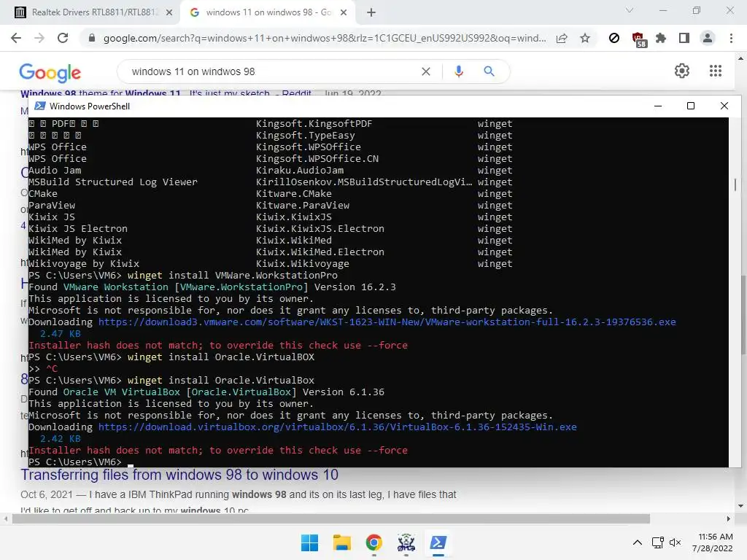Open the blocked-circle extension icon

pyautogui.click(x=614, y=38)
